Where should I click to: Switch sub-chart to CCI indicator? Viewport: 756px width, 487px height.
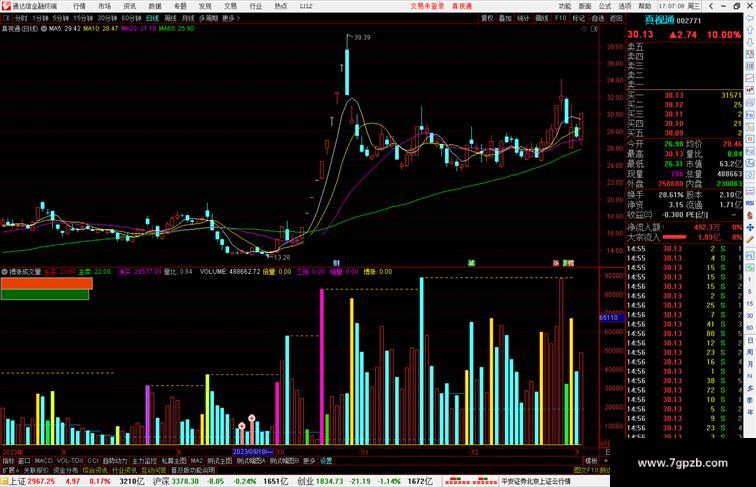pyautogui.click(x=93, y=461)
